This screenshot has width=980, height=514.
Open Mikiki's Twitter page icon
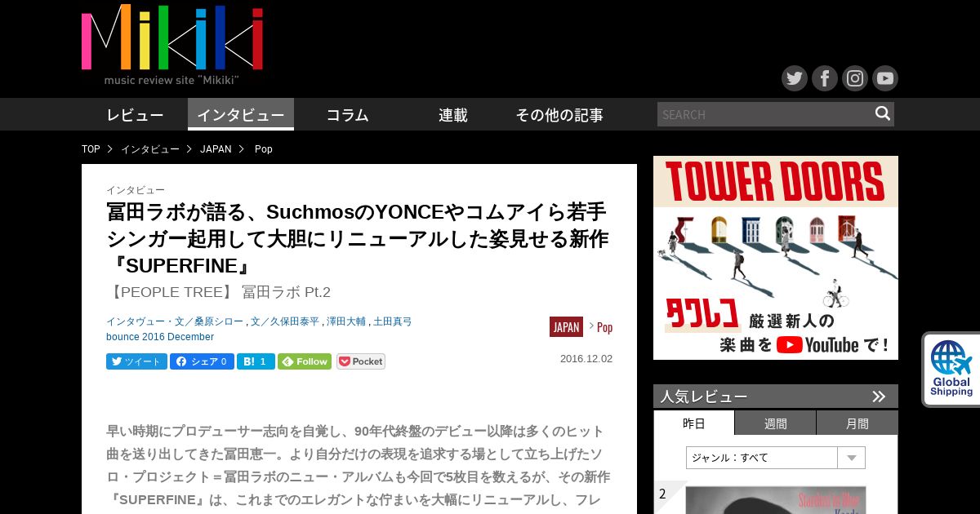(795, 78)
